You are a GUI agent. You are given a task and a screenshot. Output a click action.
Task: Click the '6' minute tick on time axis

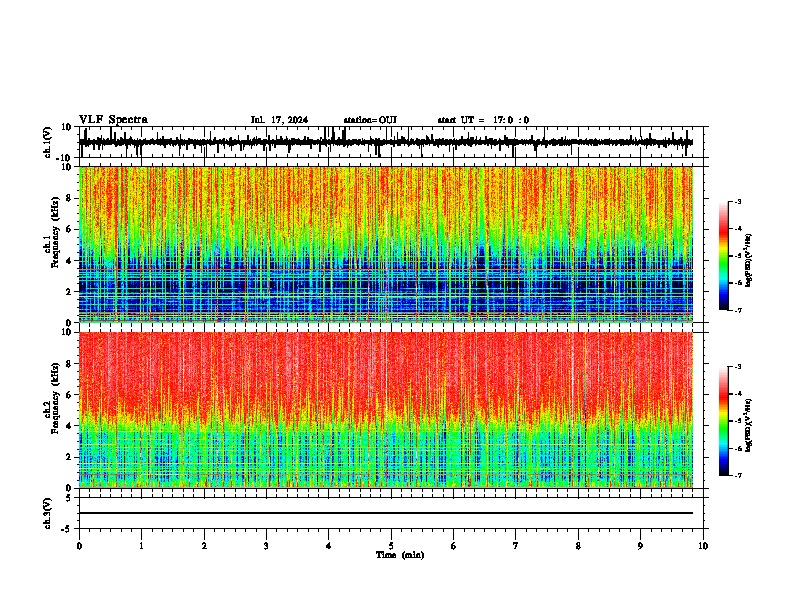[x=454, y=546]
